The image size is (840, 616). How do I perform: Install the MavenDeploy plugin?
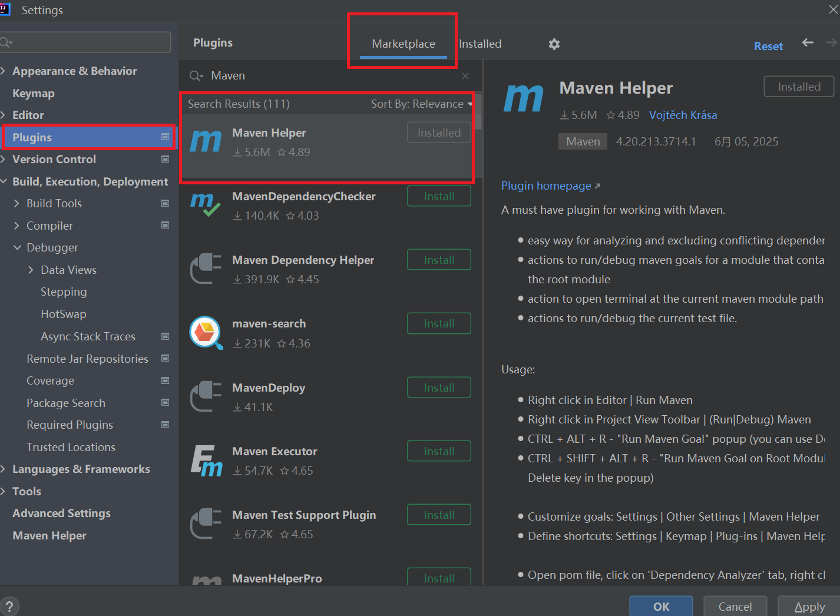tap(439, 388)
